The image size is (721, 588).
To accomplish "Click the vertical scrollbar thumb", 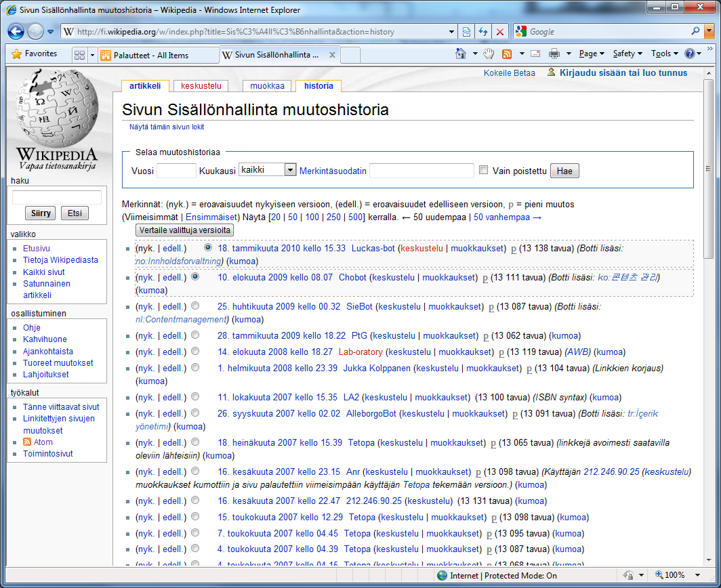I will click(709, 169).
